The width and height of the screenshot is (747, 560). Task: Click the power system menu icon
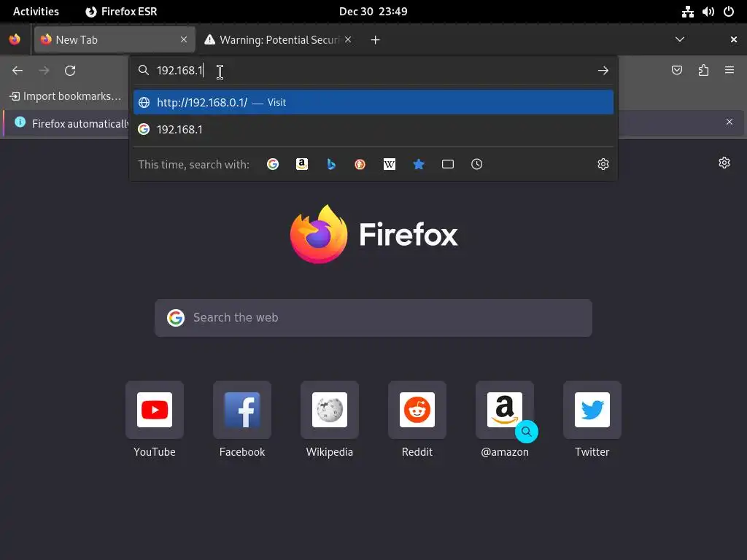(x=729, y=12)
